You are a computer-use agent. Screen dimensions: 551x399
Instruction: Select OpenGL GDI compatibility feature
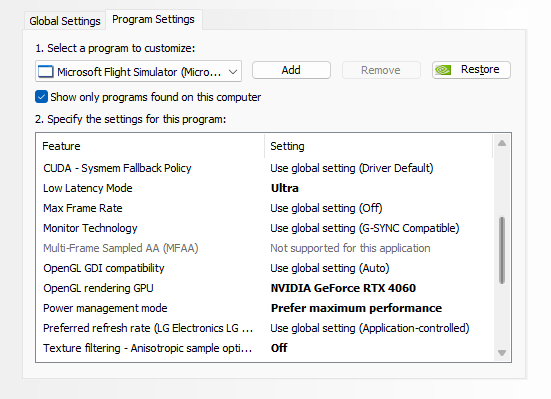tap(104, 268)
